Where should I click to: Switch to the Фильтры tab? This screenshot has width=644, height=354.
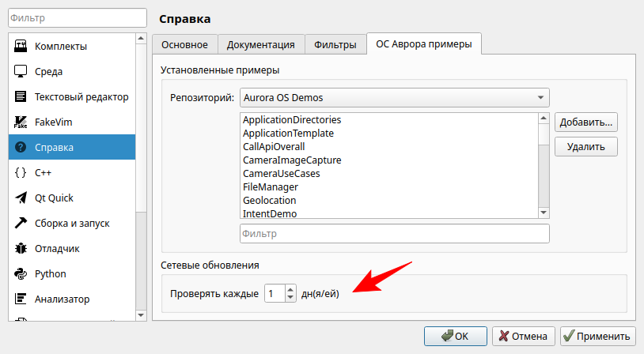coord(335,45)
